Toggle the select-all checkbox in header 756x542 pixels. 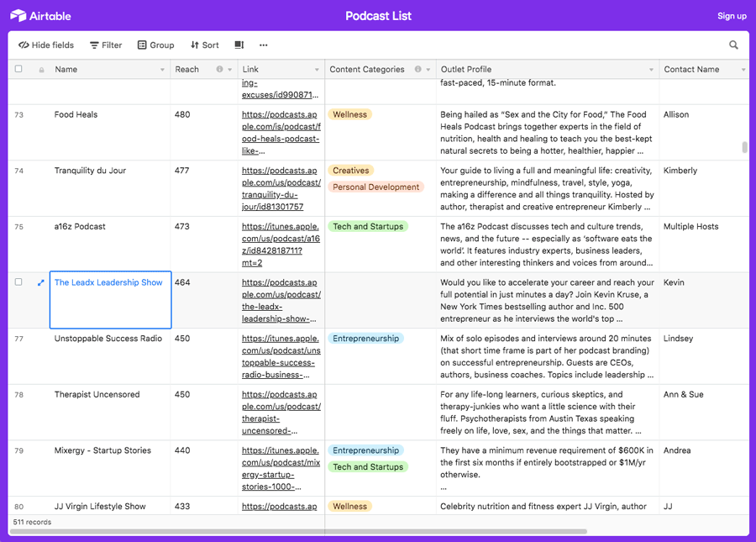pos(18,68)
